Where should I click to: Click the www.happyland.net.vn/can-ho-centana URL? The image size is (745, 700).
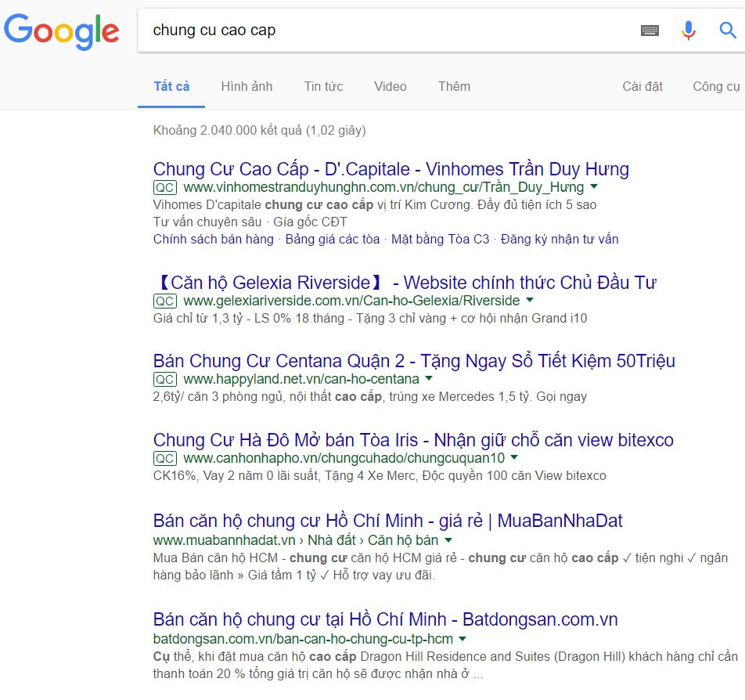point(301,380)
